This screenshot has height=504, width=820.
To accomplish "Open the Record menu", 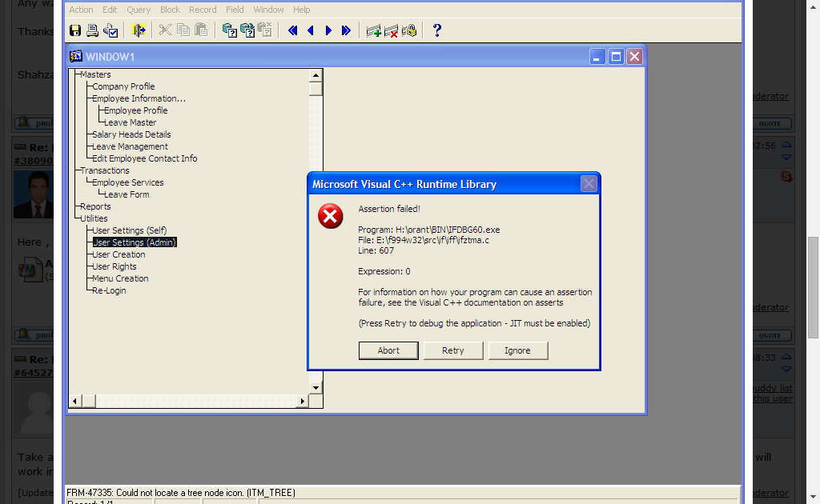I will tap(203, 10).
